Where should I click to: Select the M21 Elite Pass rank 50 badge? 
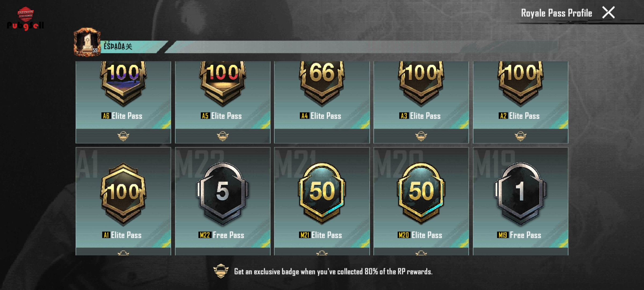tap(322, 194)
